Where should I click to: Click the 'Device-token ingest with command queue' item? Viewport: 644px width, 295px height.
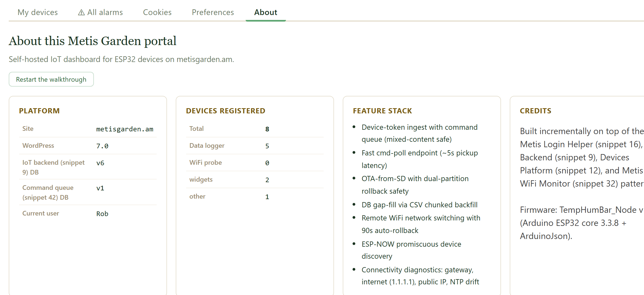click(x=420, y=133)
